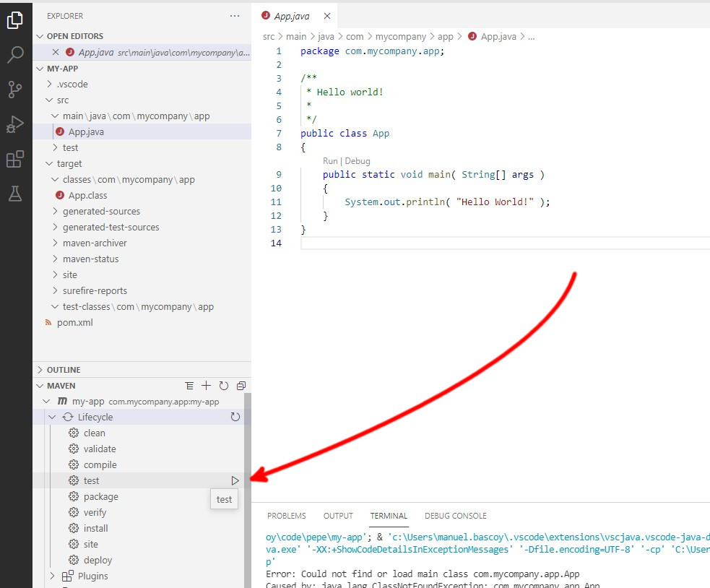The height and width of the screenshot is (588, 710).
Task: Click the reload icon on Lifecycle row
Action: coord(235,417)
